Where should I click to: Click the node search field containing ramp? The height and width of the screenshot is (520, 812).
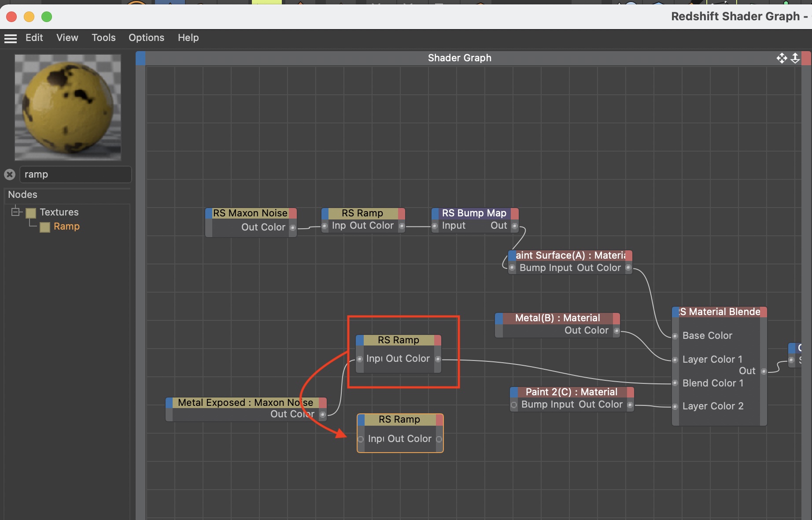(x=75, y=175)
